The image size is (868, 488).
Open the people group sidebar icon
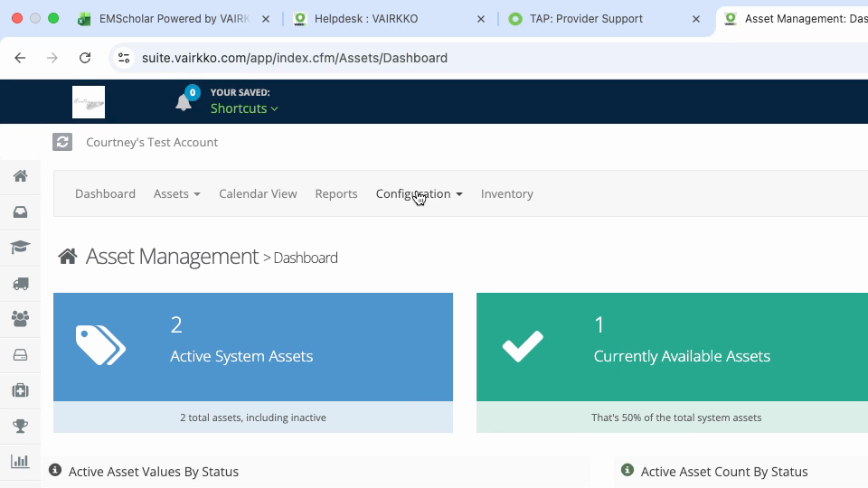click(21, 319)
